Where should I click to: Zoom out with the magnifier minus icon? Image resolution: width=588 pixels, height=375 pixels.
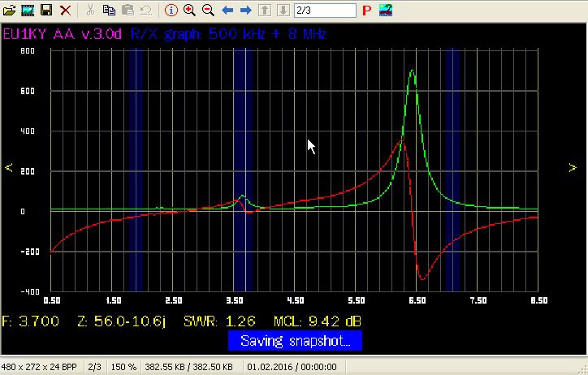tap(208, 11)
